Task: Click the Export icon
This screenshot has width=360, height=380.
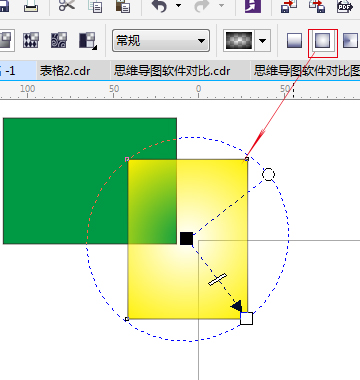Action: point(317,6)
